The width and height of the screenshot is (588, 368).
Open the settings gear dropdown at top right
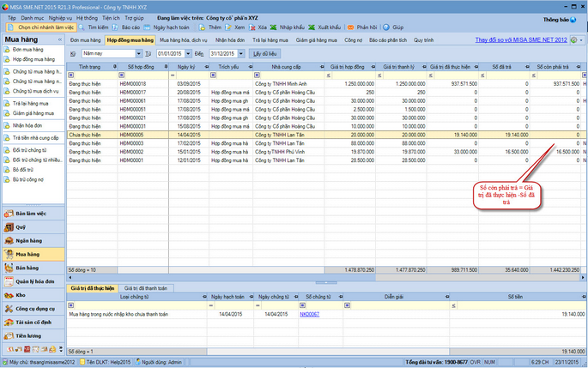(x=577, y=40)
